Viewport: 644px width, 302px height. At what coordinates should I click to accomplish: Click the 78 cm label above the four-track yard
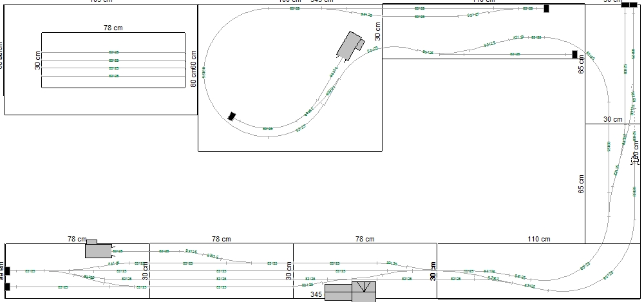pyautogui.click(x=113, y=27)
